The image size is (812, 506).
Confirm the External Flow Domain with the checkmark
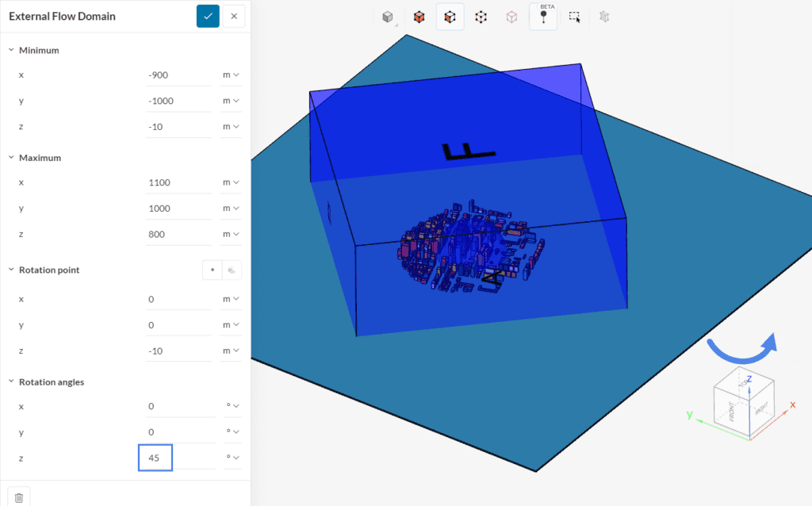pos(208,16)
